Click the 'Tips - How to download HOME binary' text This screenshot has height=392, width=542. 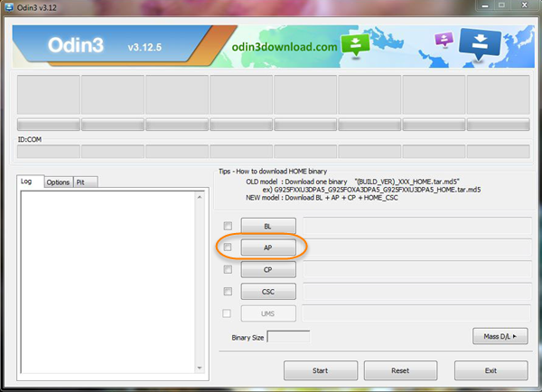click(x=273, y=171)
